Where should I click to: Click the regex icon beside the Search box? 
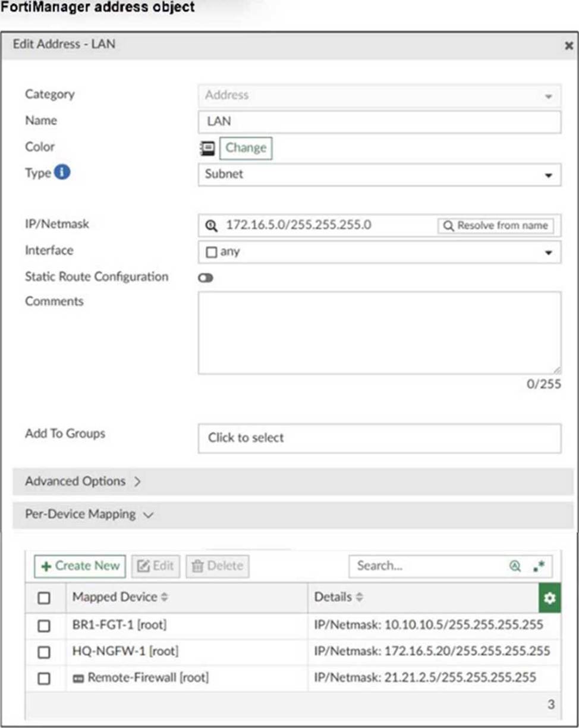click(x=539, y=566)
